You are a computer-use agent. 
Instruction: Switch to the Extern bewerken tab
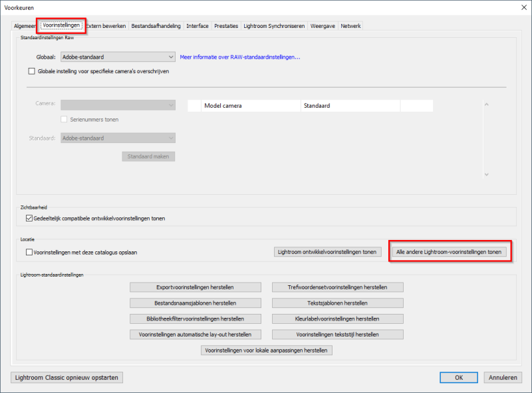pyautogui.click(x=106, y=26)
